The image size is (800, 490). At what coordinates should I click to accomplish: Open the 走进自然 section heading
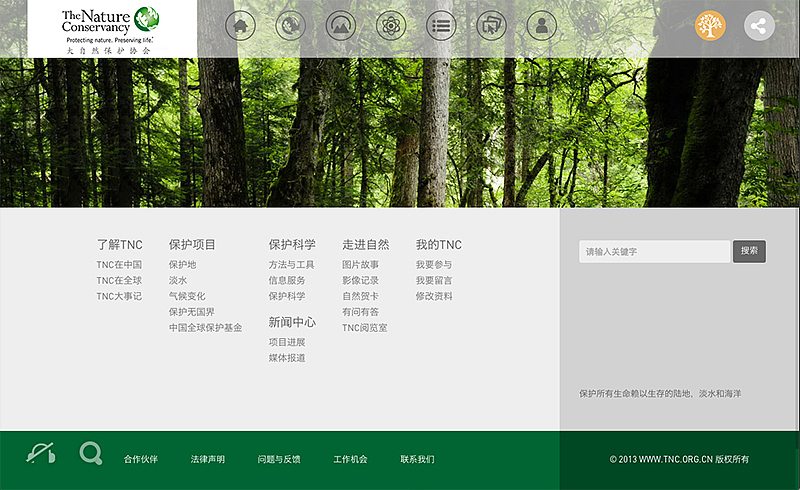coord(366,245)
